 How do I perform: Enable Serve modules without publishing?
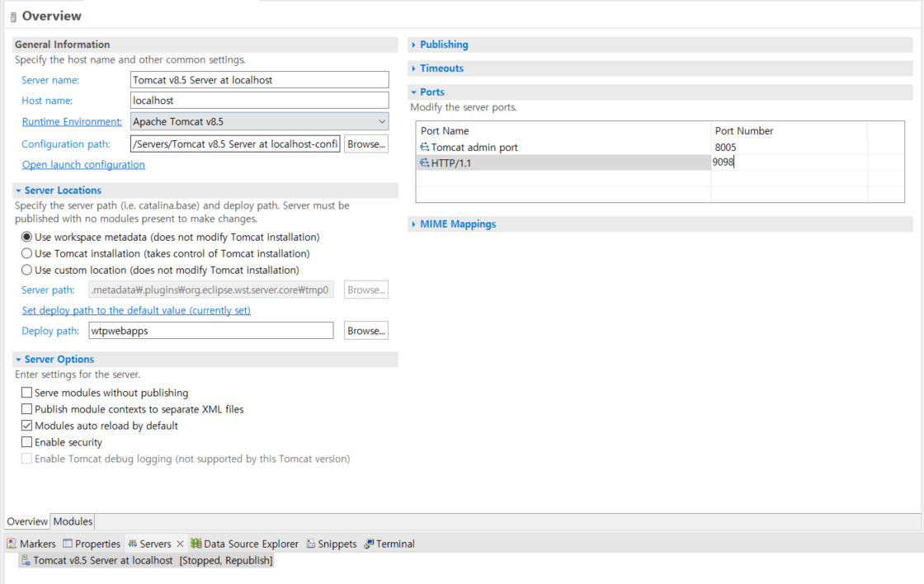tap(26, 393)
